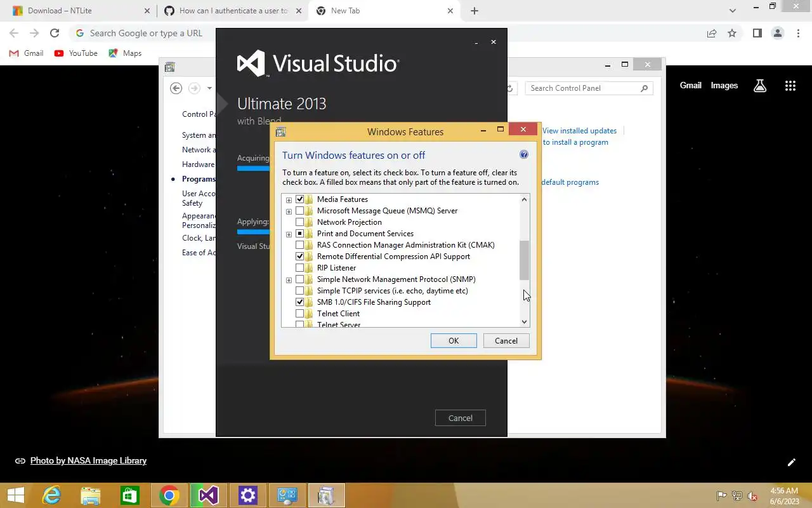
Task: Toggle Chrome side panel icon
Action: pos(757,33)
